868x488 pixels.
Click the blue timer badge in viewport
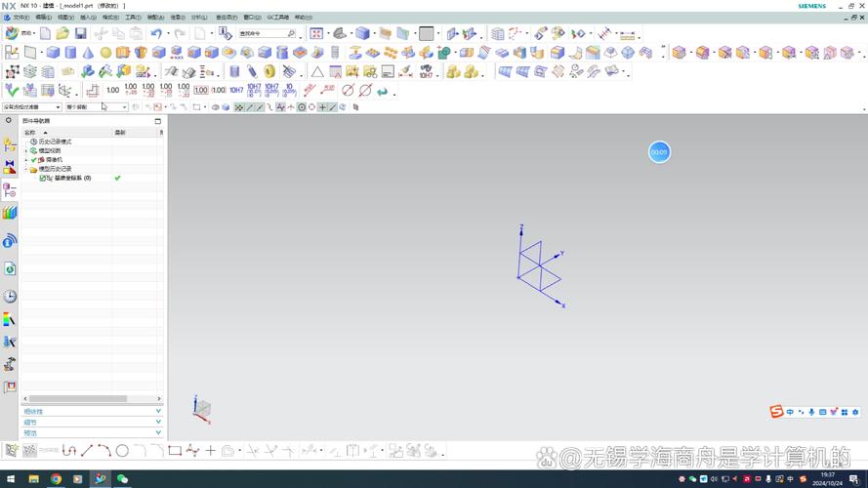tap(659, 152)
